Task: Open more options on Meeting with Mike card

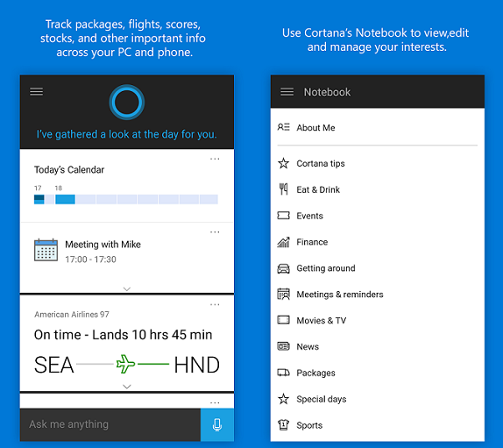Action: click(215, 232)
